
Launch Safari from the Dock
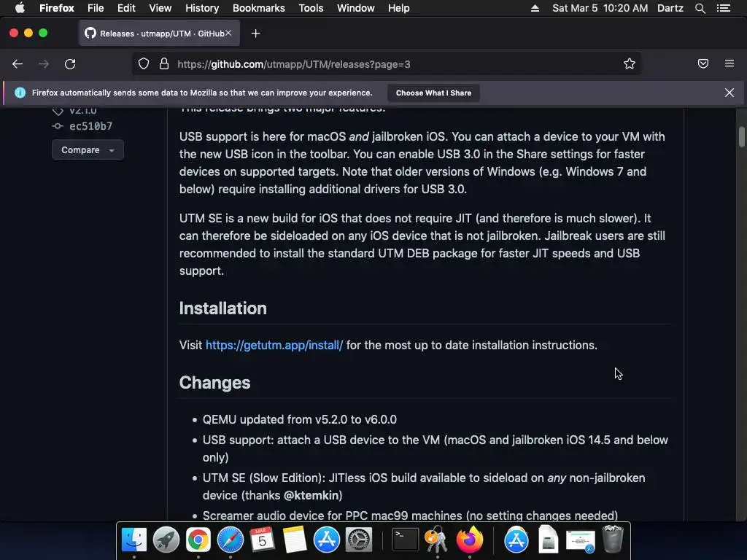[x=230, y=540]
